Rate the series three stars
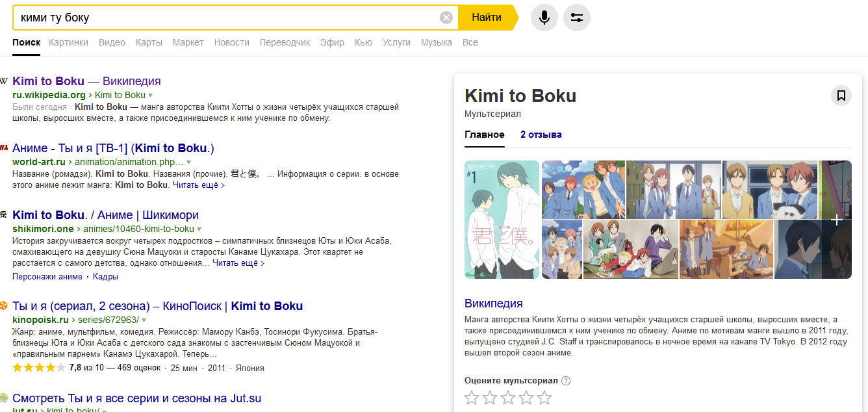This screenshot has height=412, width=868. coord(508,398)
